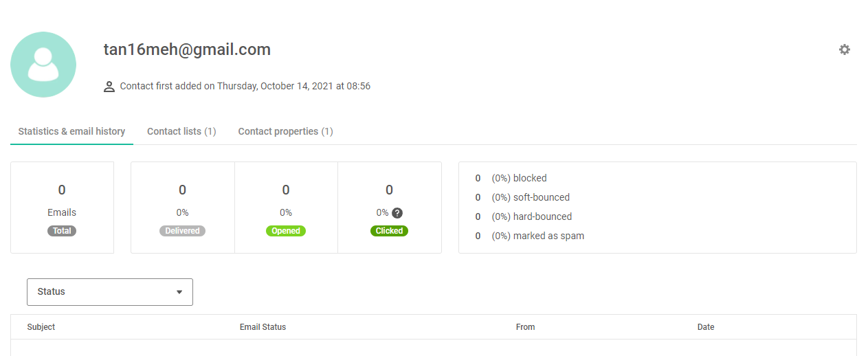This screenshot has height=356, width=868.
Task: Click the Total emails badge
Action: click(x=62, y=231)
